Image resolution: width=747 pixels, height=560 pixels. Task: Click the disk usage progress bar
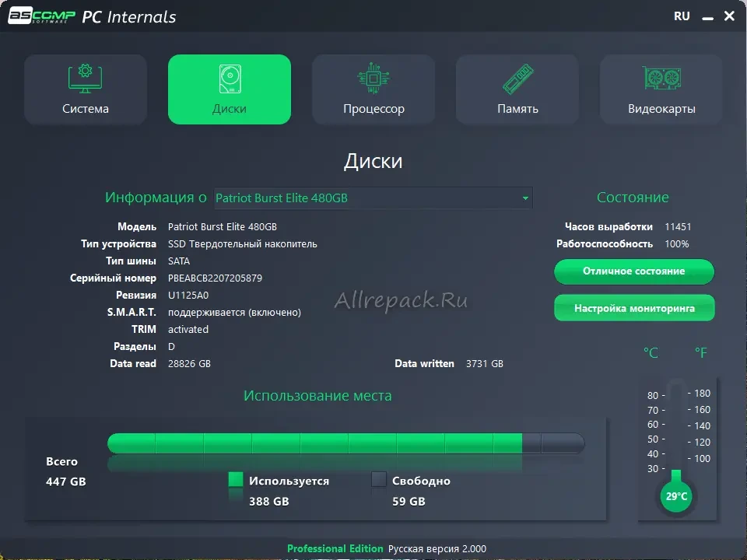point(345,443)
